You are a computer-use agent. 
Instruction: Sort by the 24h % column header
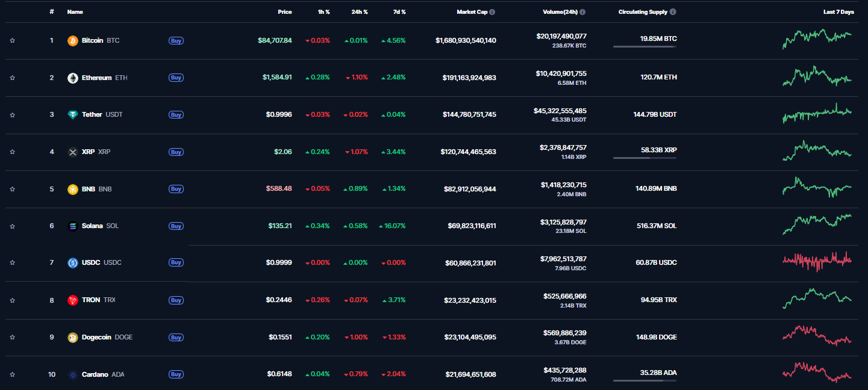coord(359,12)
